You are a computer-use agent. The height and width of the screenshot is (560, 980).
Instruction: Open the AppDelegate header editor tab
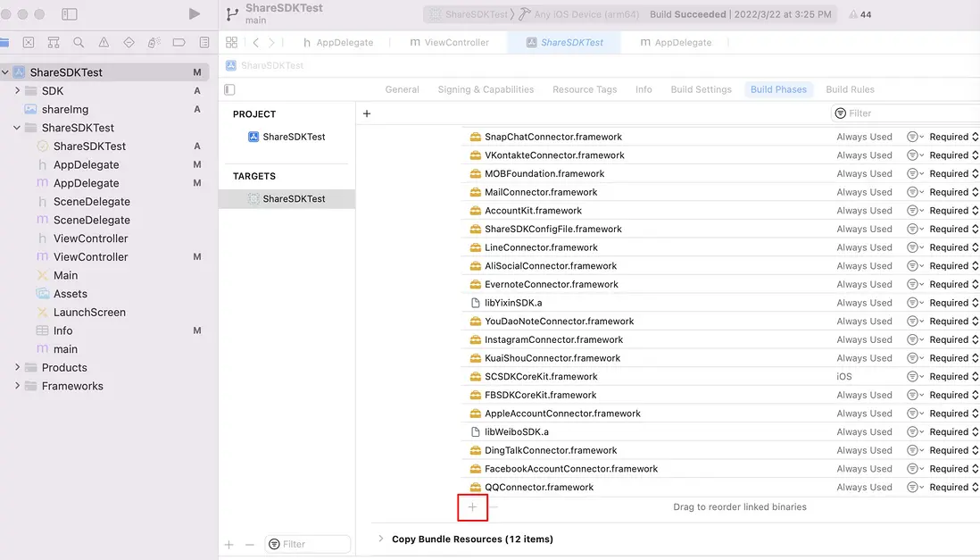tap(338, 43)
